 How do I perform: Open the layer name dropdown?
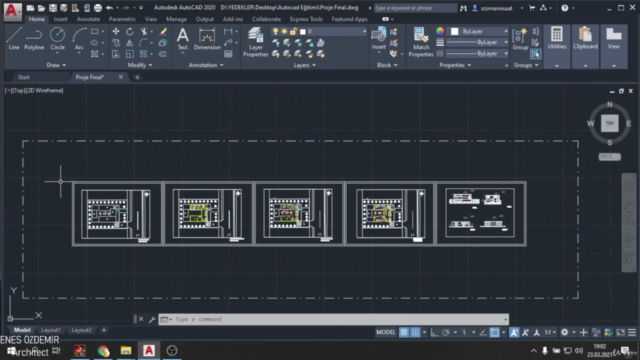[x=364, y=31]
